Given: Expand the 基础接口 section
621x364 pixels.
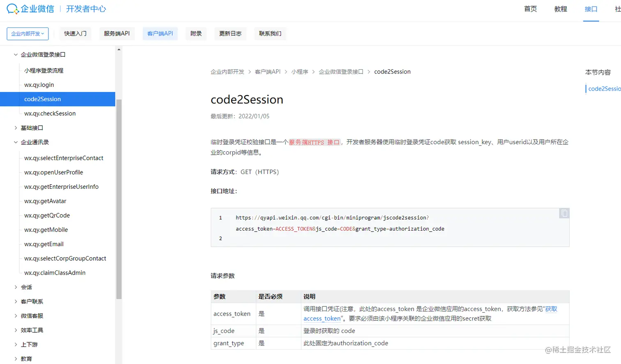Looking at the screenshot, I should coord(32,128).
